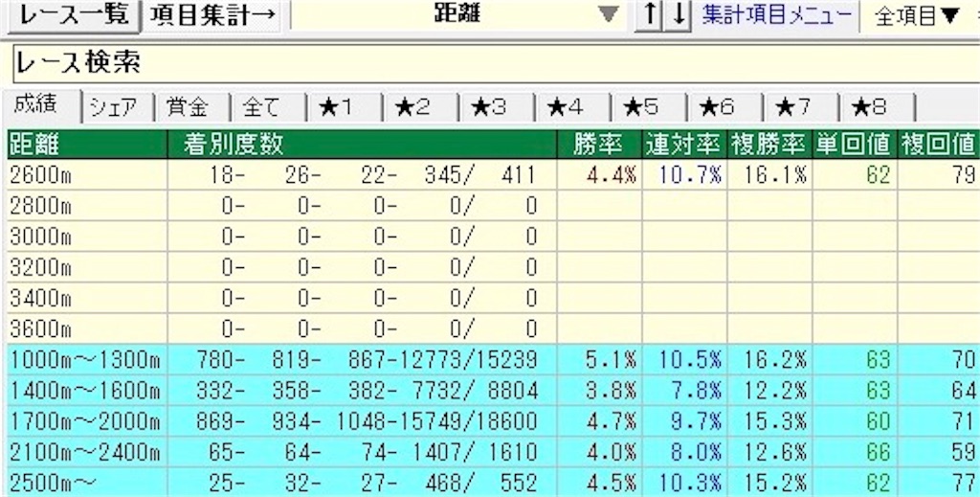Sort by the 複回値 column header
Screen dimensions: 980x497
pyautogui.click(x=939, y=145)
